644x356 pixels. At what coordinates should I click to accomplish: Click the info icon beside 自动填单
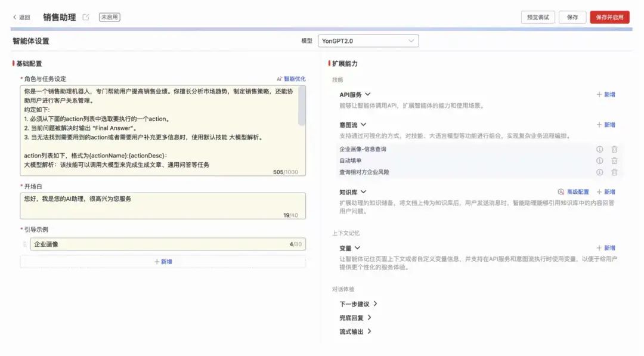click(599, 161)
